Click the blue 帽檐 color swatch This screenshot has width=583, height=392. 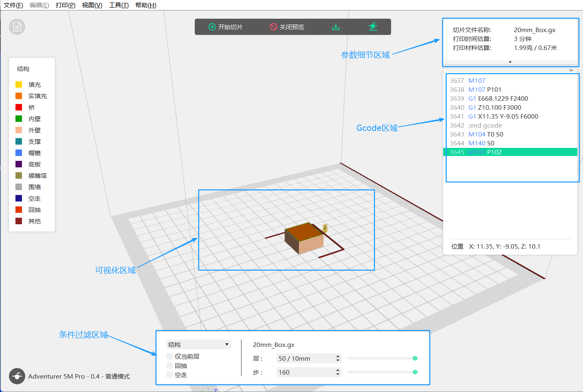[x=19, y=153]
